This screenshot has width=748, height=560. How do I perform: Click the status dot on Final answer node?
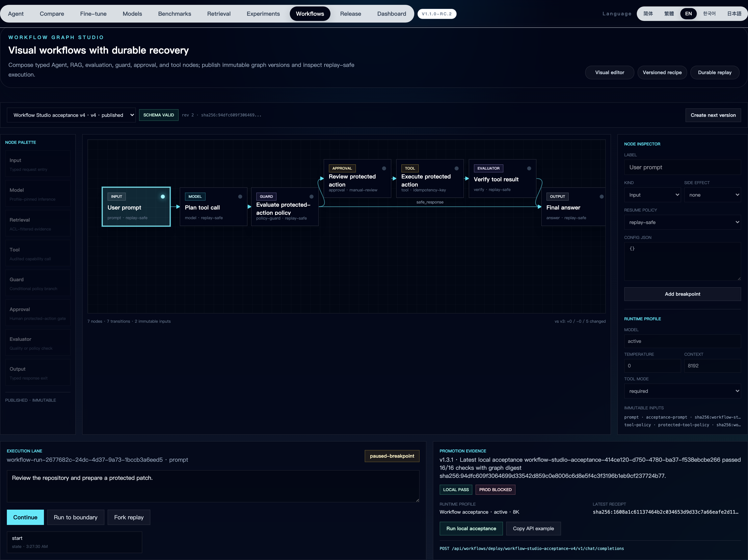tap(602, 197)
